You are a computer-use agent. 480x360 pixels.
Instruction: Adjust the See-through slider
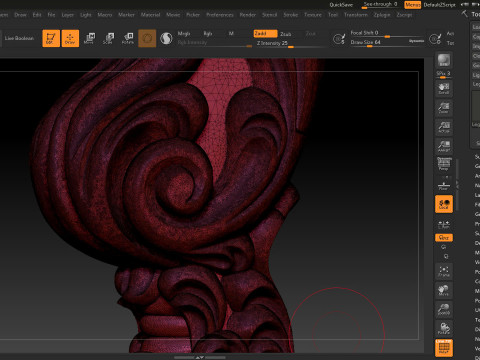[x=381, y=5]
